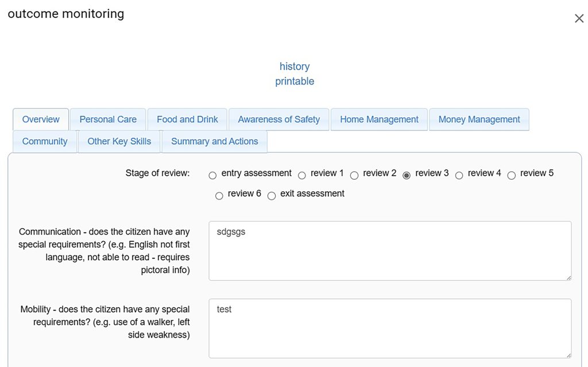
Task: Open Summary and Actions tab
Action: (214, 141)
